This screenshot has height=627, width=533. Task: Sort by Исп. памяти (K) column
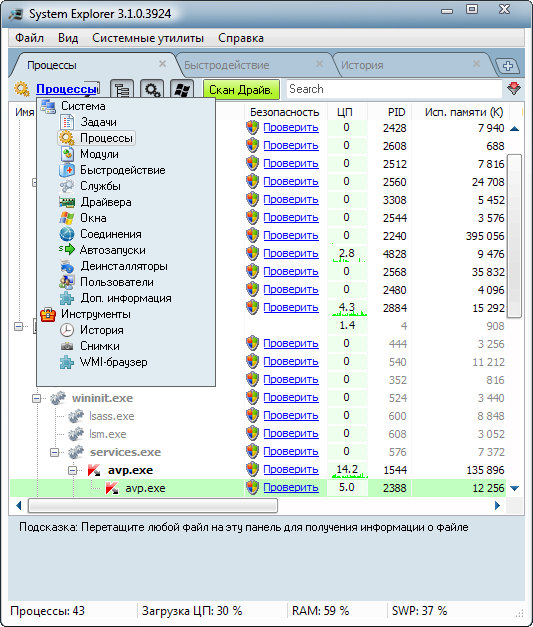point(464,112)
